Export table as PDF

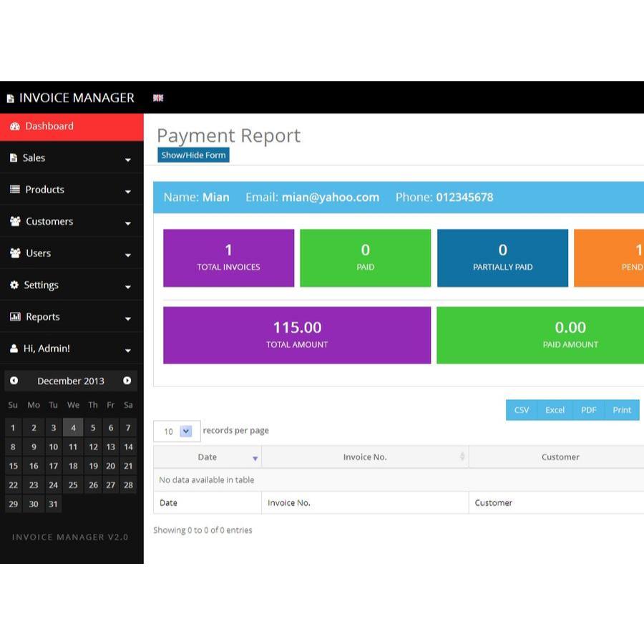click(589, 410)
